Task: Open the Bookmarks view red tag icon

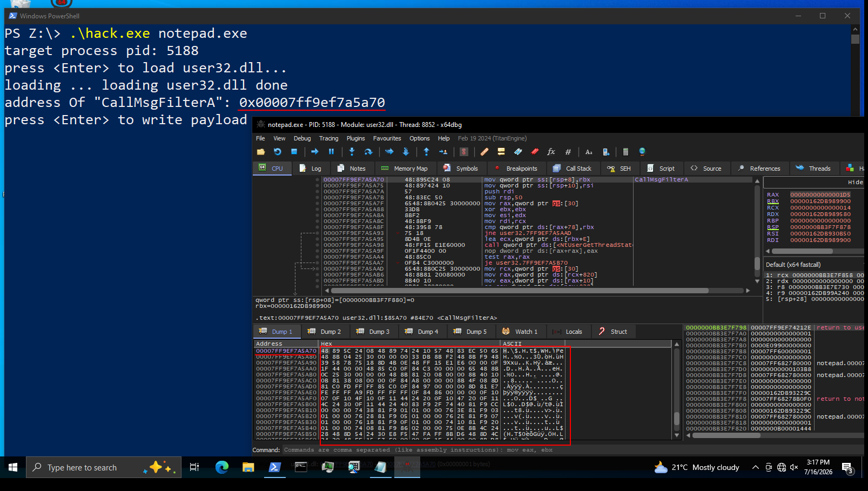Action: [535, 152]
